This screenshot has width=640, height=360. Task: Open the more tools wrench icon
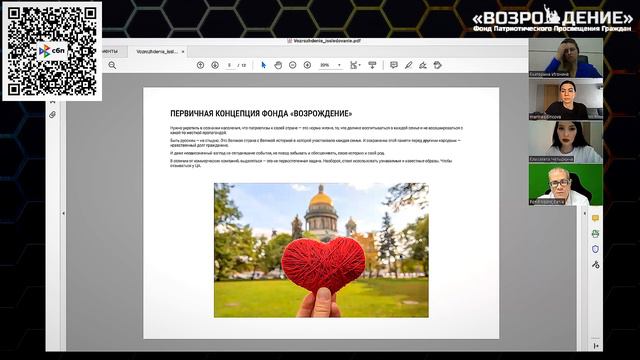pyautogui.click(x=596, y=264)
